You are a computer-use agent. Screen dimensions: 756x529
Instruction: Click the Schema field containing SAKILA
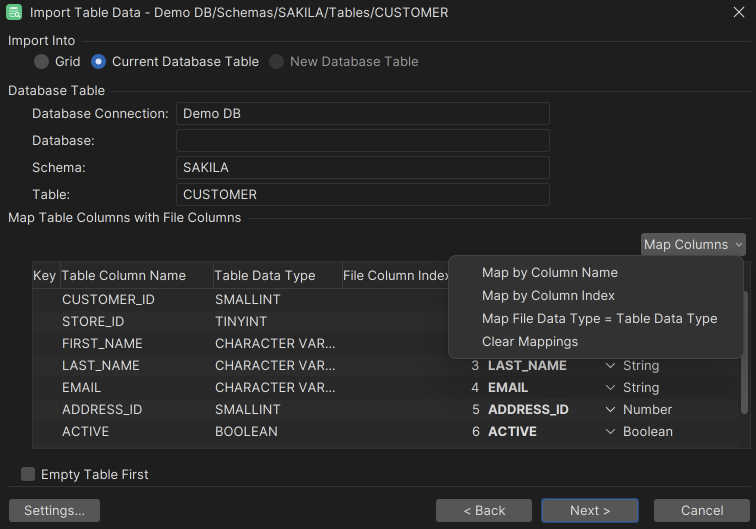(x=362, y=167)
